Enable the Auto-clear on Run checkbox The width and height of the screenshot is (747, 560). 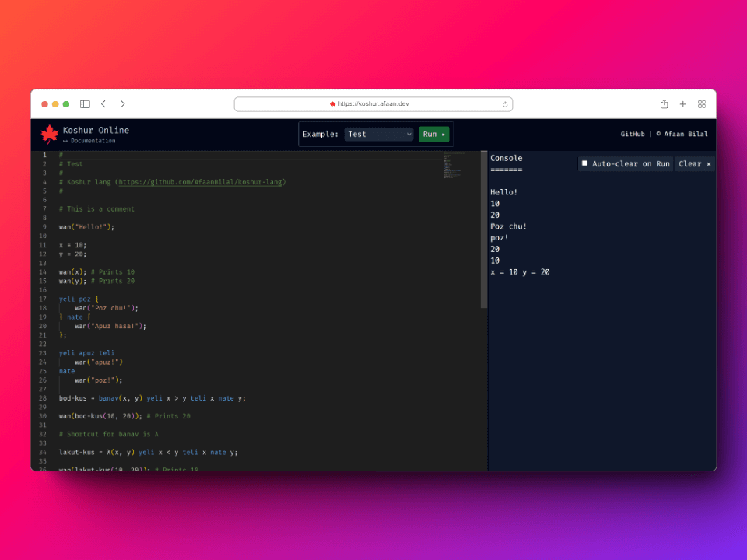(x=584, y=163)
